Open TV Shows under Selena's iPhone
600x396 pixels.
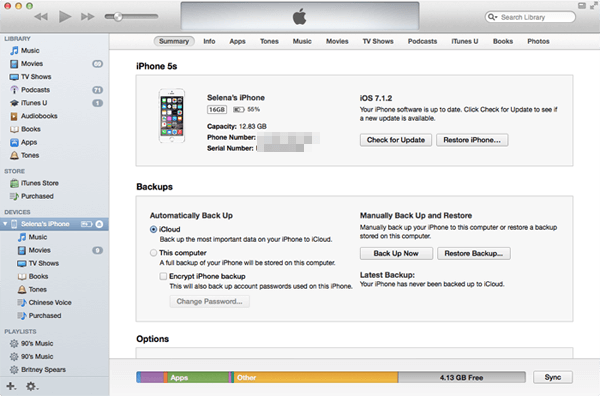click(x=38, y=263)
